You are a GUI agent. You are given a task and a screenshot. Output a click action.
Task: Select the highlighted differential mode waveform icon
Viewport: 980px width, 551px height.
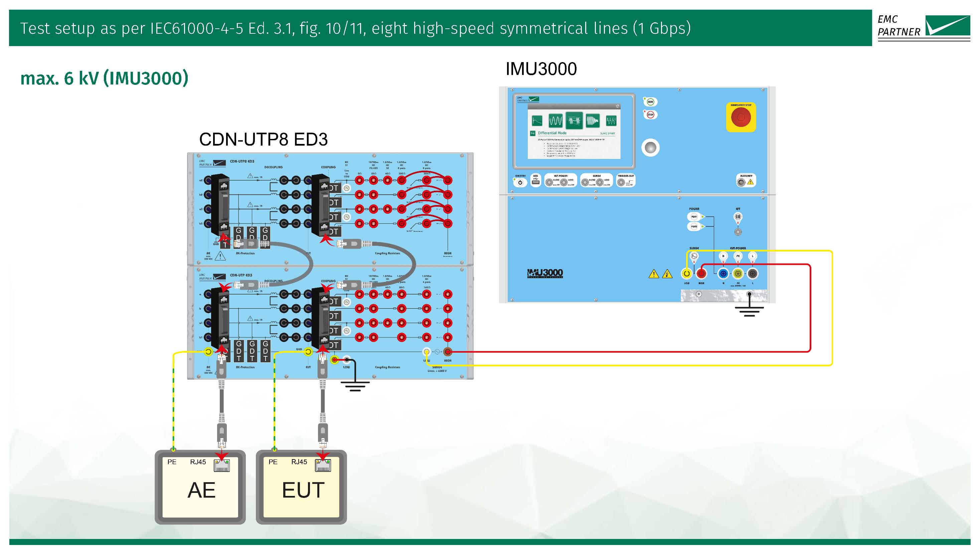pos(574,121)
